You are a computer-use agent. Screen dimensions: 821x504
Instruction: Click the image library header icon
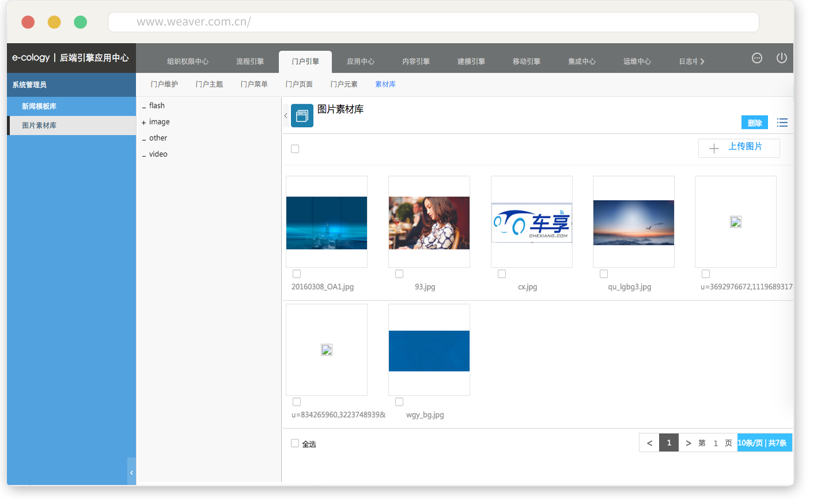[x=302, y=116]
